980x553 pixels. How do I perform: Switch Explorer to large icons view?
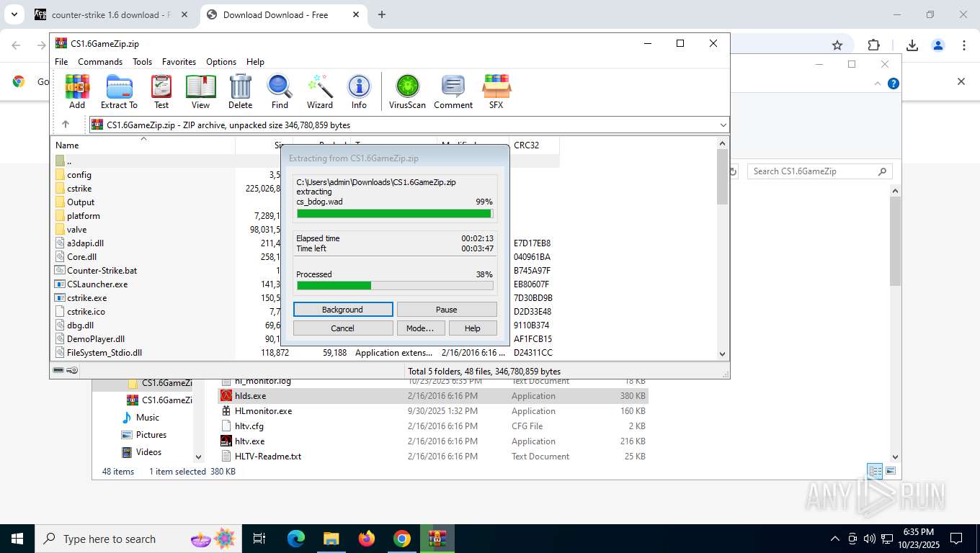click(x=891, y=471)
